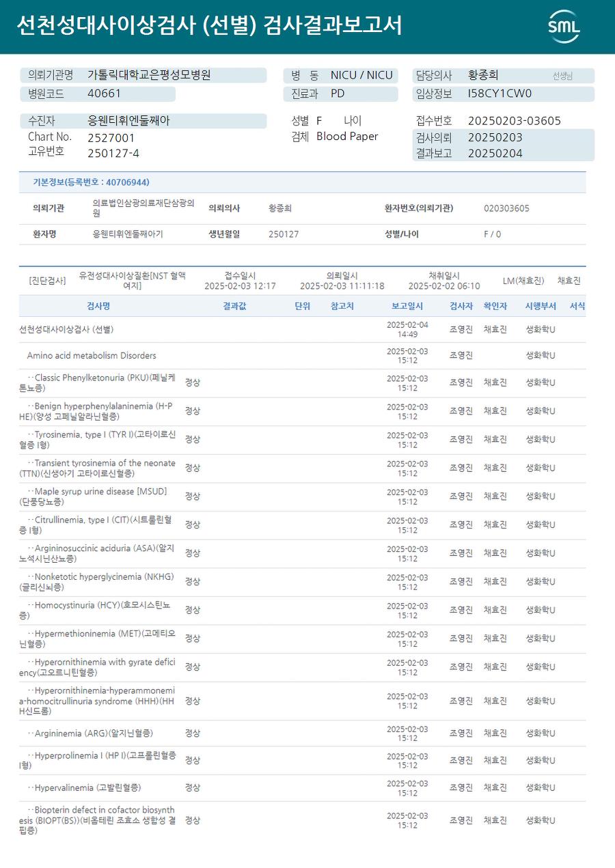The width and height of the screenshot is (615, 868).
Task: Click the 정상 result for Maple syrup urine disease
Action: (x=193, y=496)
